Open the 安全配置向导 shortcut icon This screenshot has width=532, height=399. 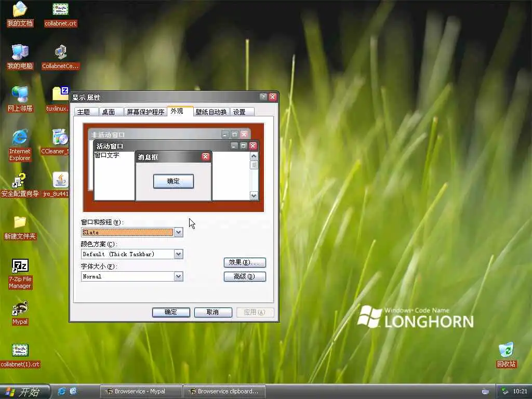click(x=20, y=185)
